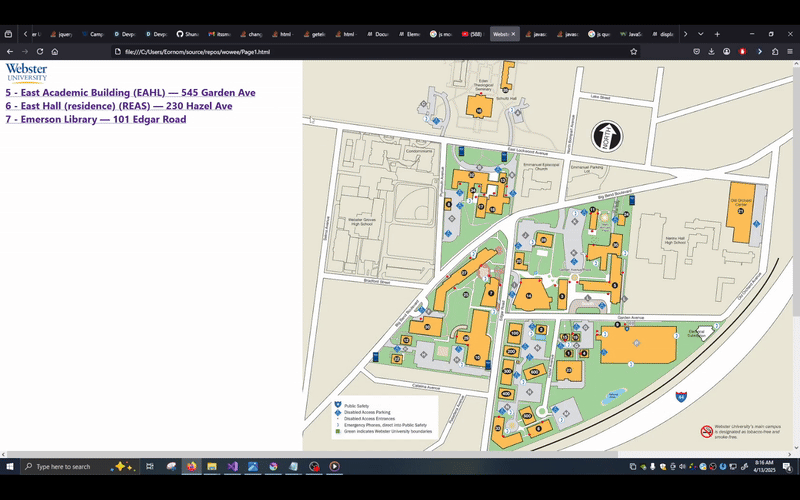Open the notification center icon
The height and width of the screenshot is (500, 800).
(787, 466)
